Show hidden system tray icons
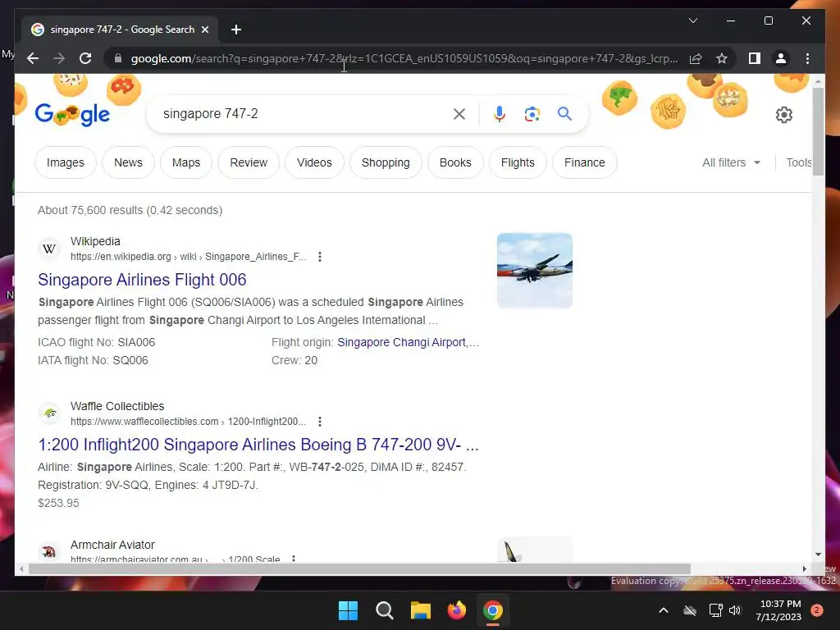The width and height of the screenshot is (840, 630). tap(663, 610)
